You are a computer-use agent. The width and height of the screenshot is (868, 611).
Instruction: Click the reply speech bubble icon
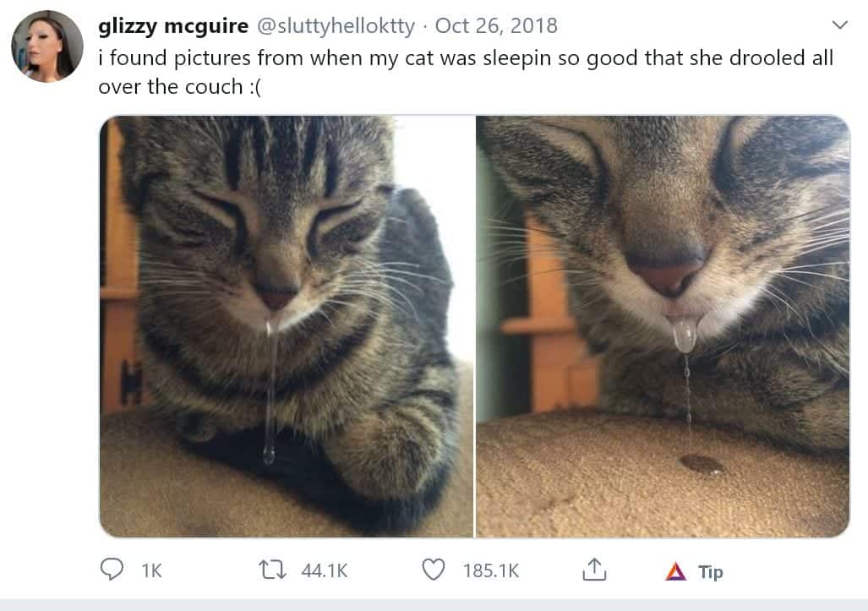coord(112,569)
